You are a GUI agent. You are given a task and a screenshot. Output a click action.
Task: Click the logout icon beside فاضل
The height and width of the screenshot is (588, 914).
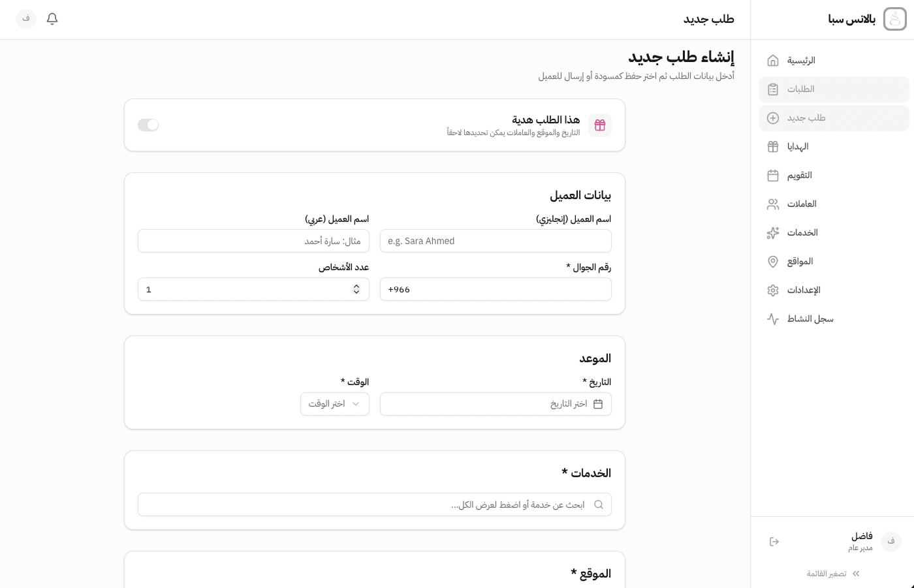774,542
